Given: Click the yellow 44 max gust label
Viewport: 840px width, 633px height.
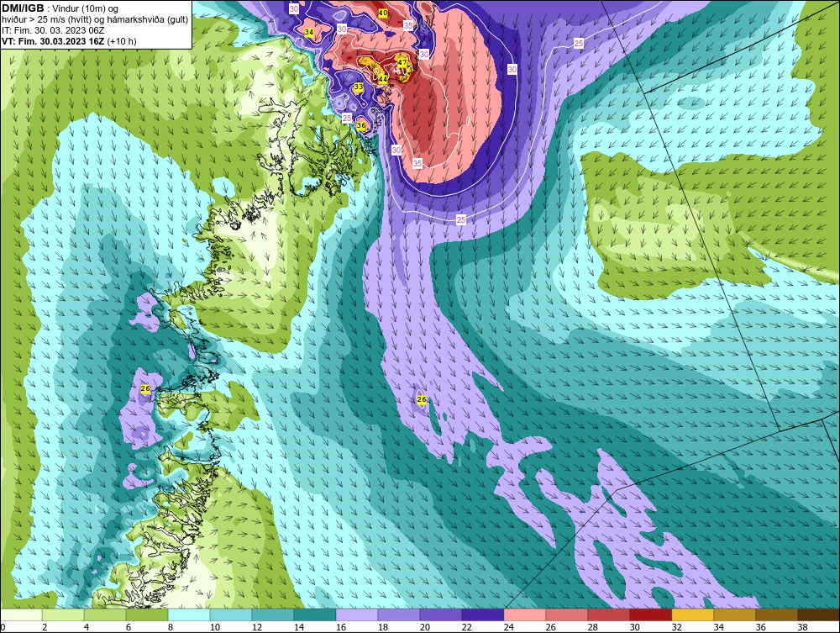Looking at the screenshot, I should [x=382, y=79].
